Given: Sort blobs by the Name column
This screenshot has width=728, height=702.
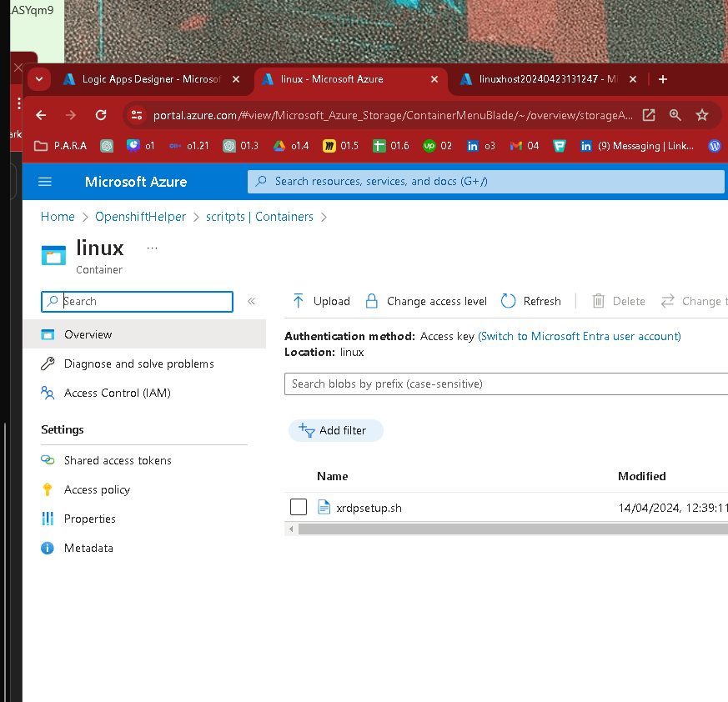Looking at the screenshot, I should [333, 476].
